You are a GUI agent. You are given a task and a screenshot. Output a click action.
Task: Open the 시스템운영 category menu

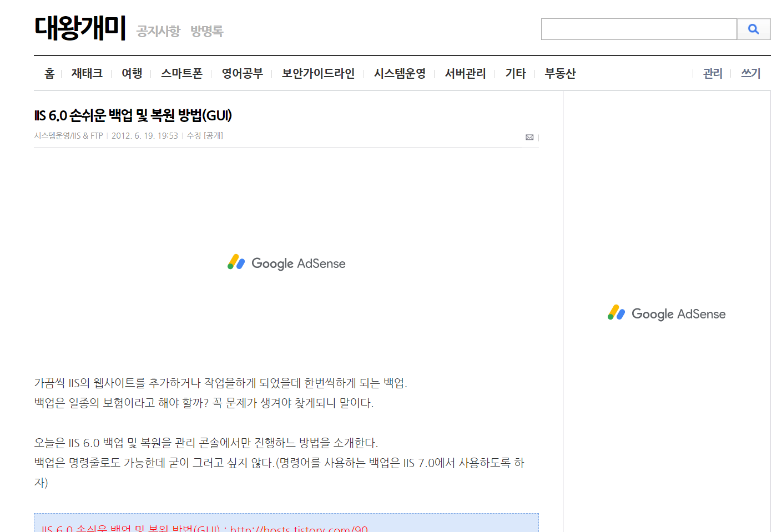pyautogui.click(x=400, y=73)
